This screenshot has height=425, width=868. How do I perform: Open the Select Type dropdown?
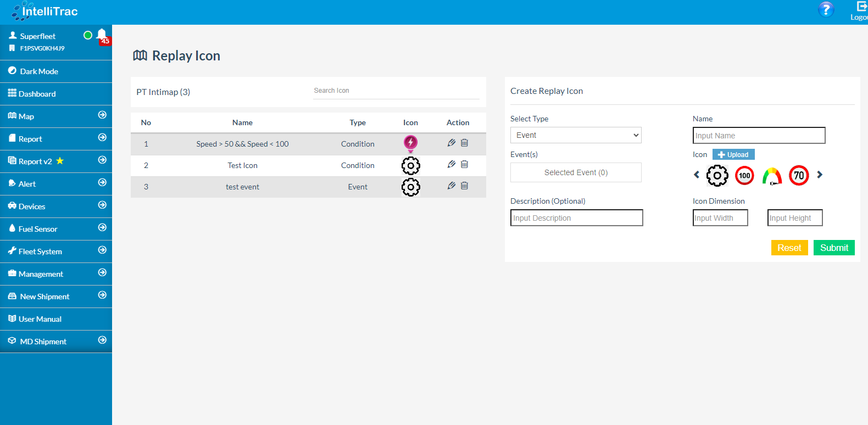(575, 135)
